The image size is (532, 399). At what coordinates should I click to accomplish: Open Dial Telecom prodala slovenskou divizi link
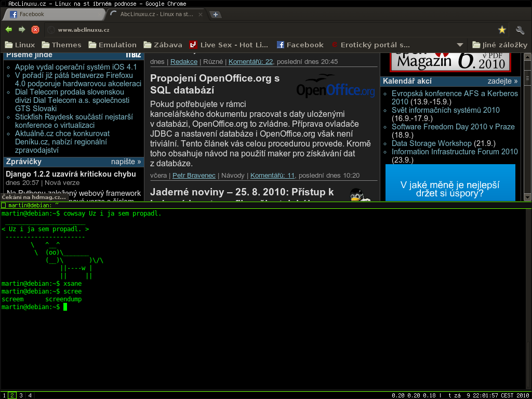pyautogui.click(x=72, y=100)
